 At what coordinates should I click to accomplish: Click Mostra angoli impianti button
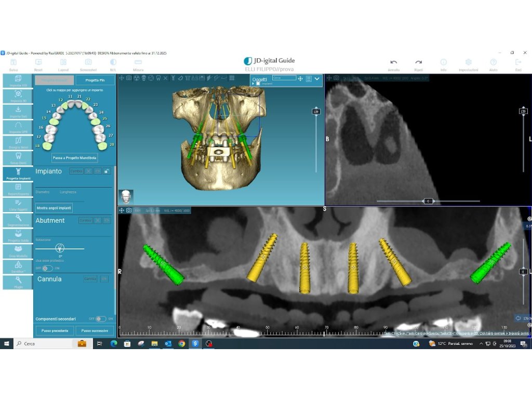(54, 208)
